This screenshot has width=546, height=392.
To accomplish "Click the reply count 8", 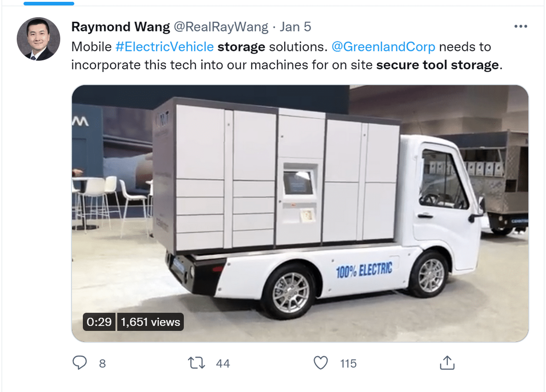I will click(102, 363).
